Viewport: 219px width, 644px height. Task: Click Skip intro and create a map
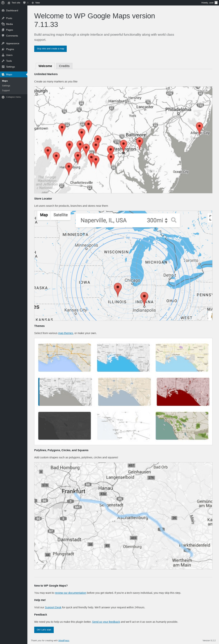tap(50, 49)
